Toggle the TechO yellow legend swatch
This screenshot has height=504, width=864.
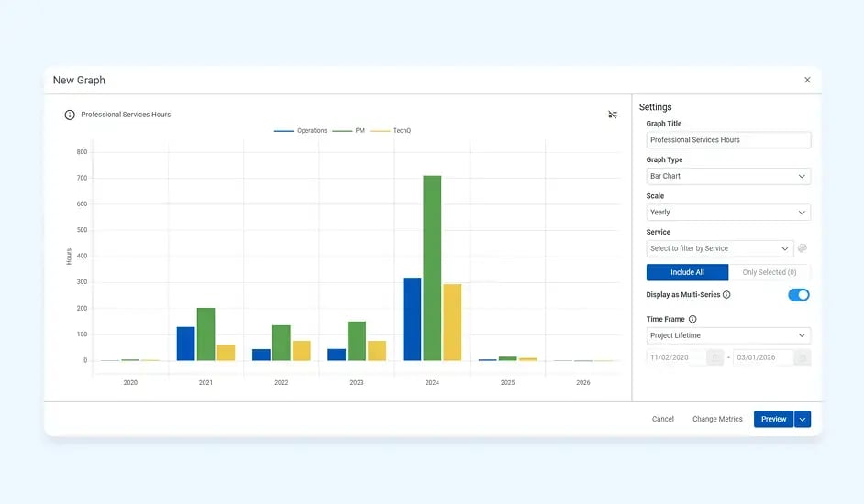(380, 131)
